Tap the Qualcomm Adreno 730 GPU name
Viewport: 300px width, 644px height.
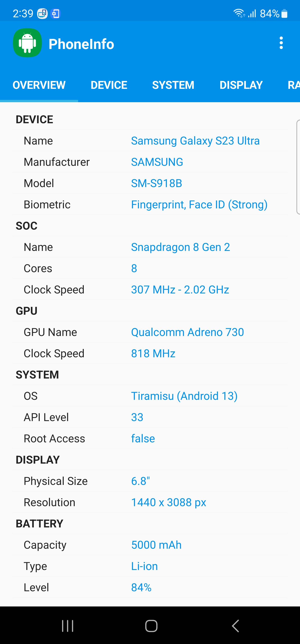(x=187, y=332)
